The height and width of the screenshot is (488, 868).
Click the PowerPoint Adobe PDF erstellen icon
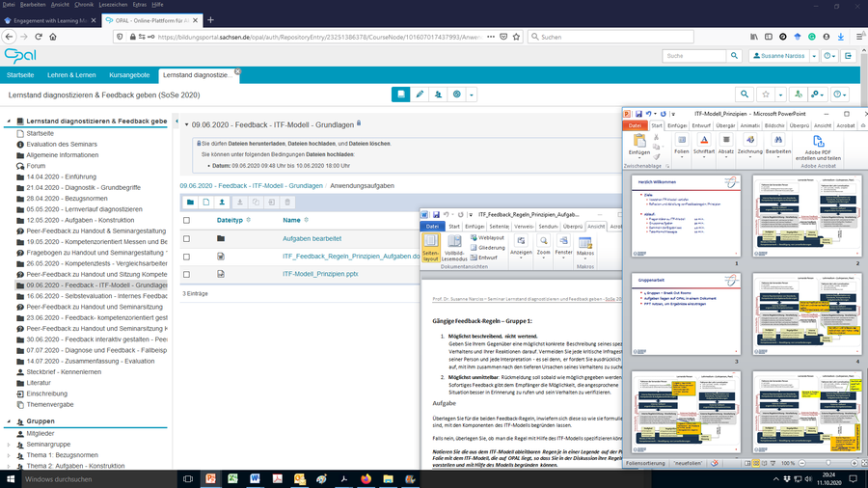coord(818,141)
